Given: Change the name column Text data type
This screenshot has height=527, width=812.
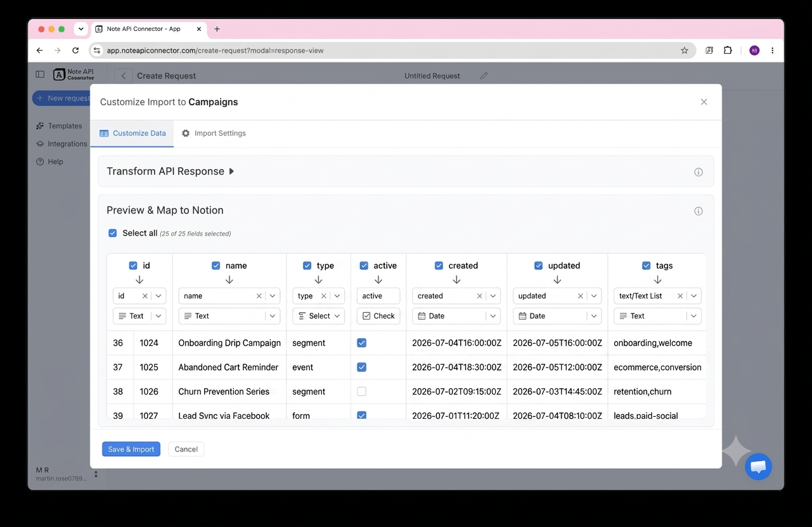Looking at the screenshot, I should [229, 315].
